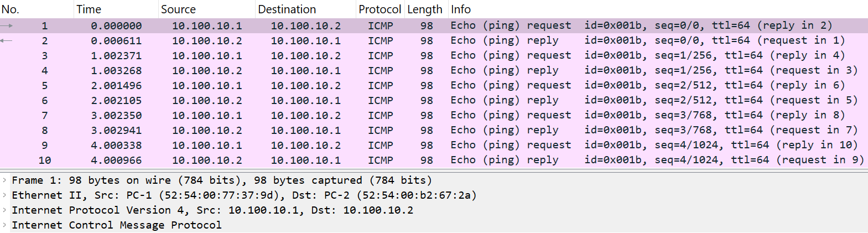The image size is (868, 233).
Task: Select packet 3 echo request seq=1/256
Action: pyautogui.click(x=387, y=55)
